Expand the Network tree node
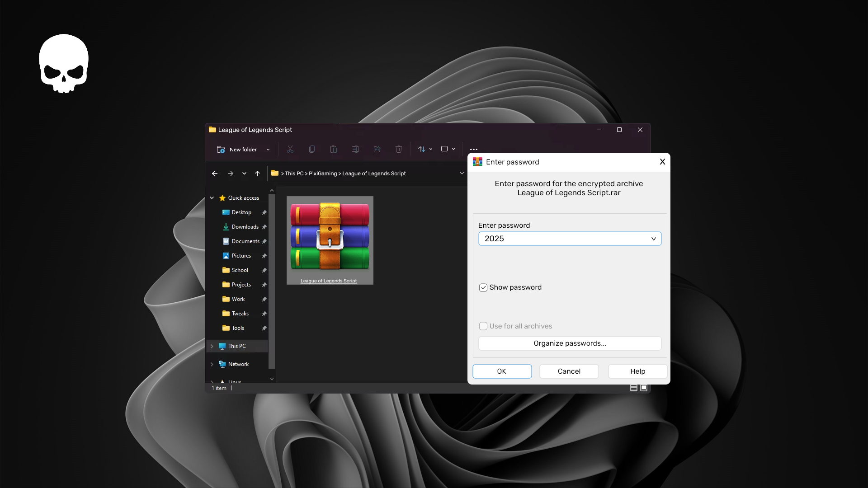The width and height of the screenshot is (868, 488). tap(212, 364)
